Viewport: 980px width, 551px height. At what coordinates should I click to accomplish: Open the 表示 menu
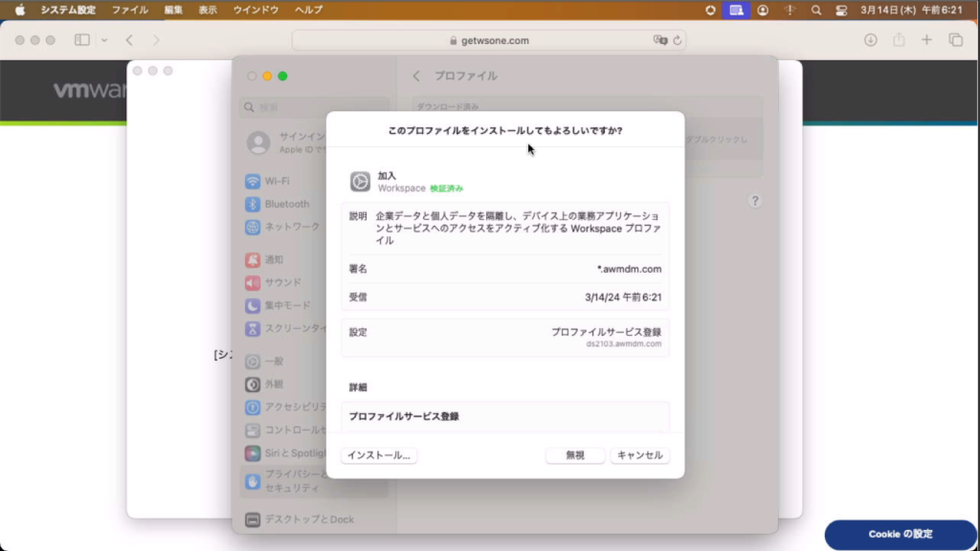coord(208,10)
